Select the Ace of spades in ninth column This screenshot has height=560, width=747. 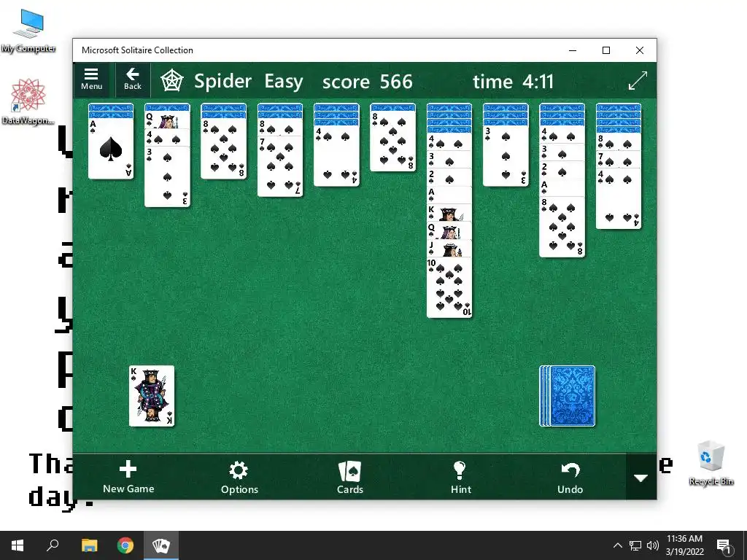562,187
